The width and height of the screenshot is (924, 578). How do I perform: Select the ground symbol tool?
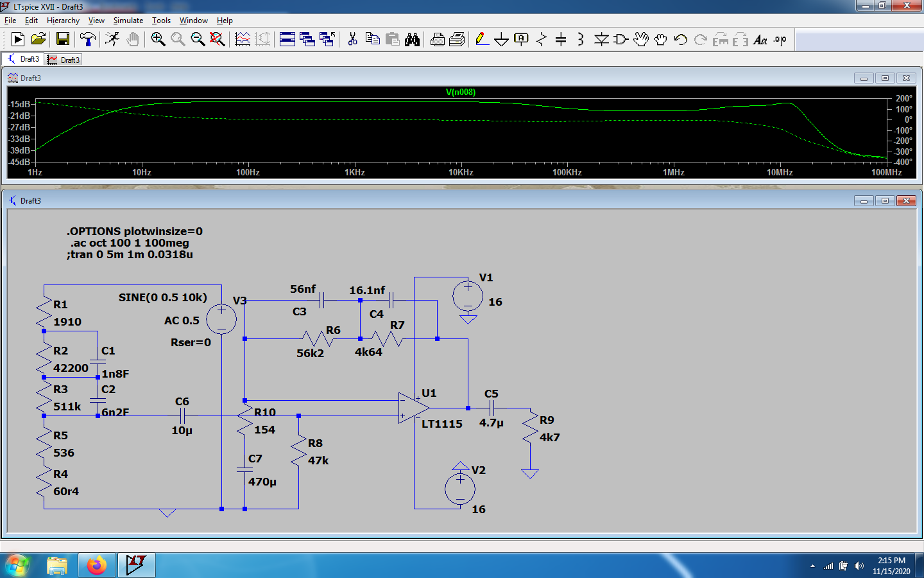[502, 39]
